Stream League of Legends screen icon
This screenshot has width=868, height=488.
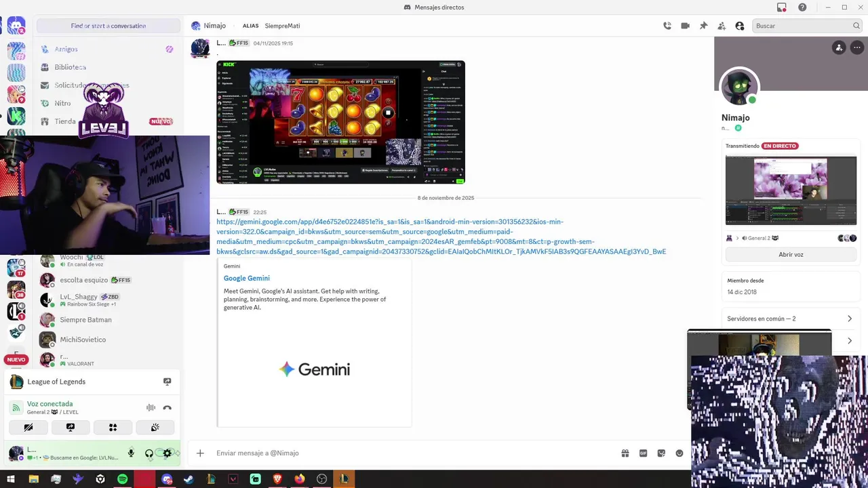tap(167, 382)
